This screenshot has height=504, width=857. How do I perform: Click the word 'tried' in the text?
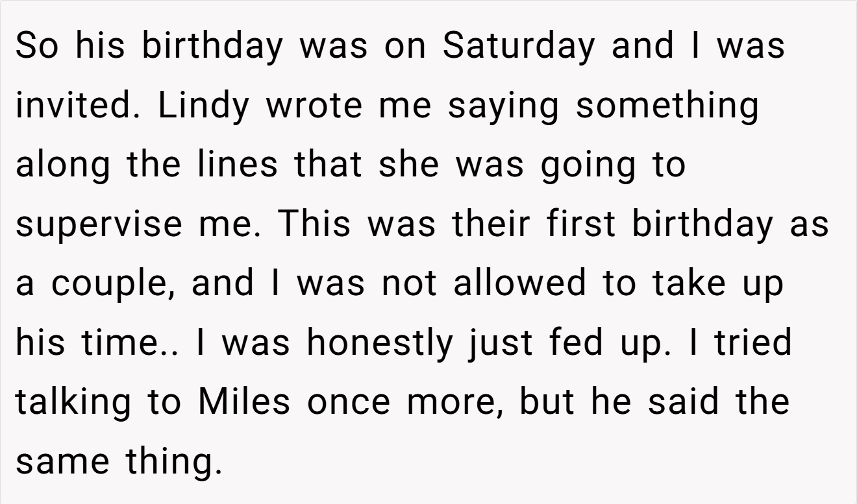pos(753,341)
